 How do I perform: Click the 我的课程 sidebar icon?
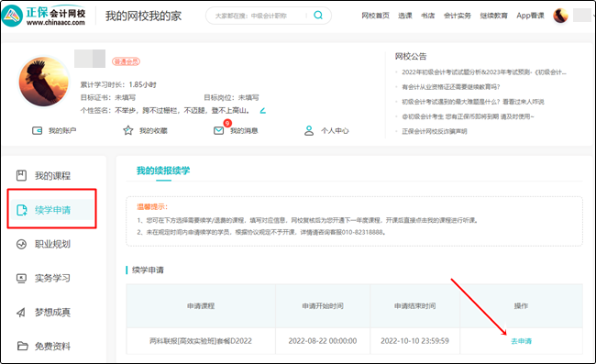click(x=21, y=175)
